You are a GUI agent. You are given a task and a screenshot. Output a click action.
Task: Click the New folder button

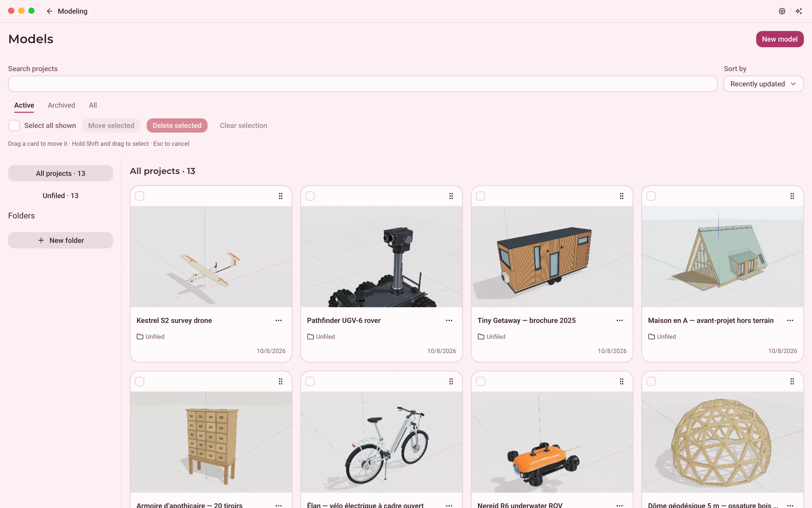coord(60,240)
